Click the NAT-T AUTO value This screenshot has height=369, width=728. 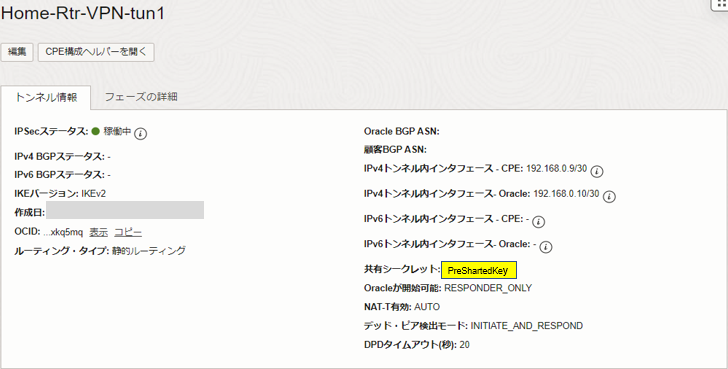point(427,307)
